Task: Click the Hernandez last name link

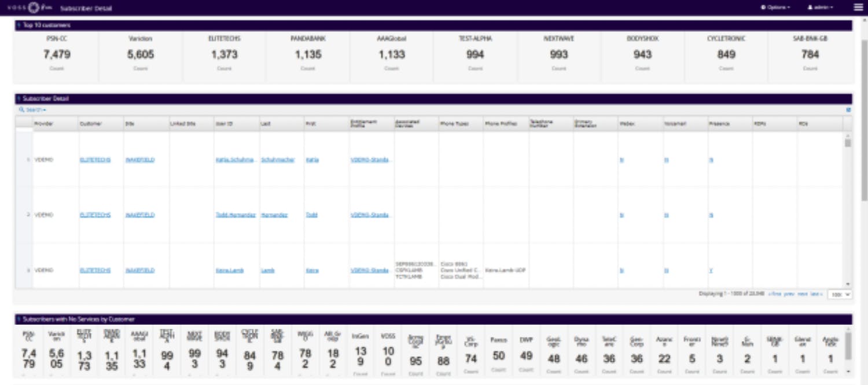Action: pos(274,215)
